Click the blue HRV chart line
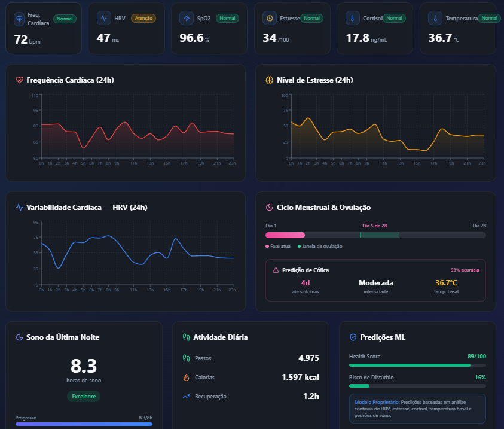504x429 pixels. [138, 252]
